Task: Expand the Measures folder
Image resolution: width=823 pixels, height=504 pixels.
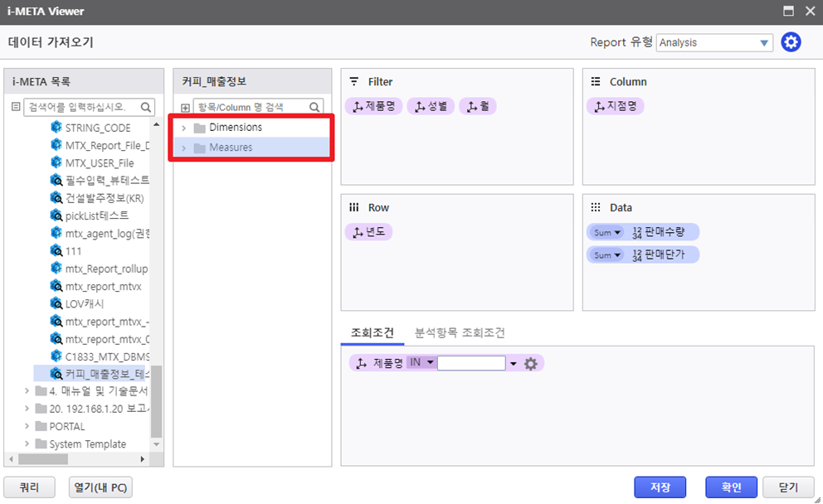Action: point(184,148)
